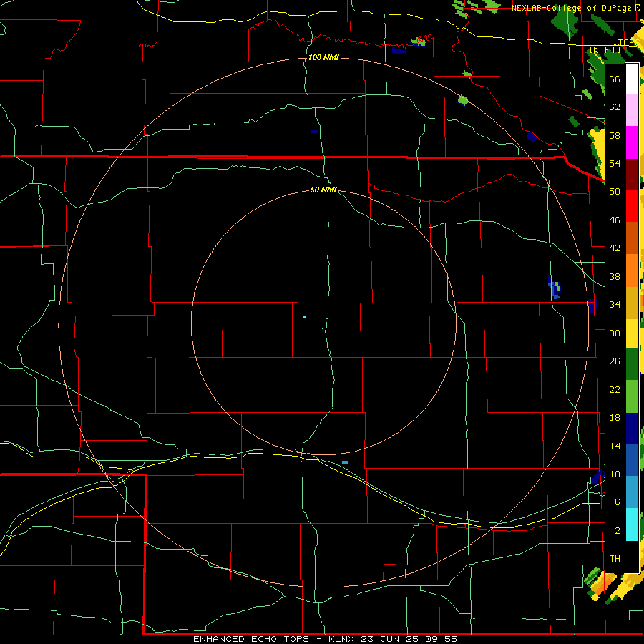Select the yellow legend swatch

click(632, 333)
